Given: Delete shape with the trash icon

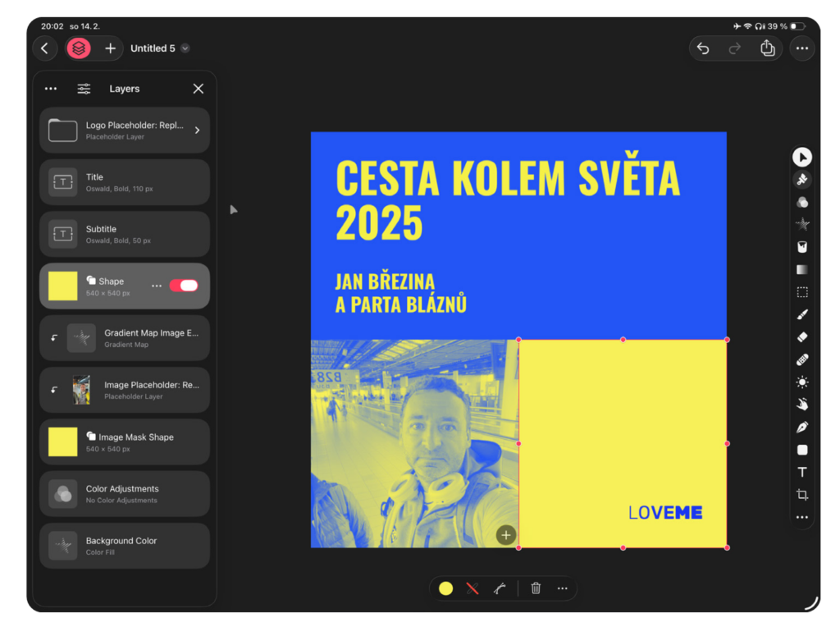Looking at the screenshot, I should click(x=536, y=588).
